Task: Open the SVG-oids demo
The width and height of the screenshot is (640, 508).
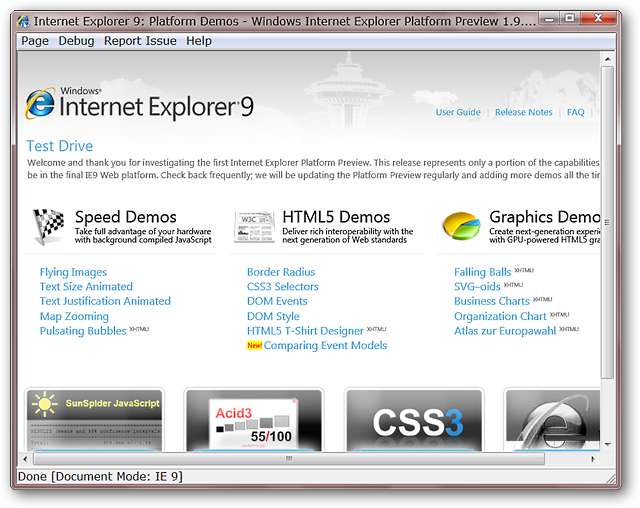Action: (477, 286)
